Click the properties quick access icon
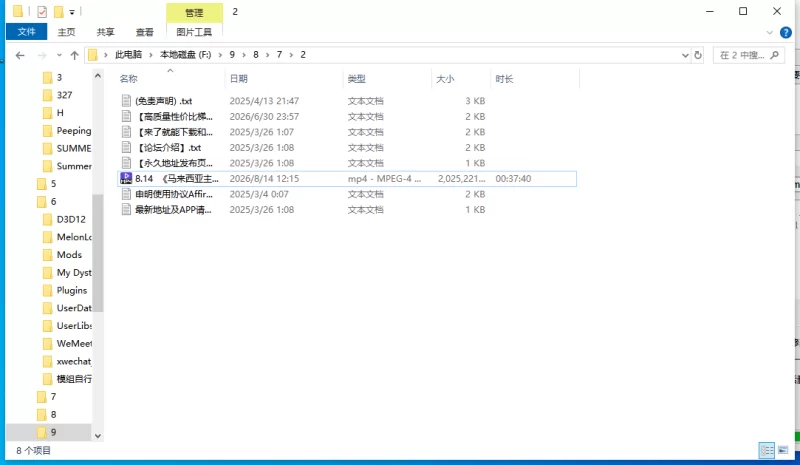The image size is (800, 465). [x=42, y=11]
